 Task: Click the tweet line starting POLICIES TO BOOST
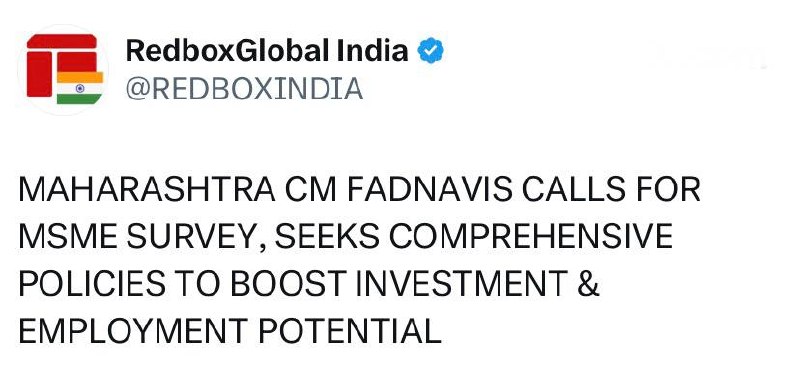click(309, 283)
